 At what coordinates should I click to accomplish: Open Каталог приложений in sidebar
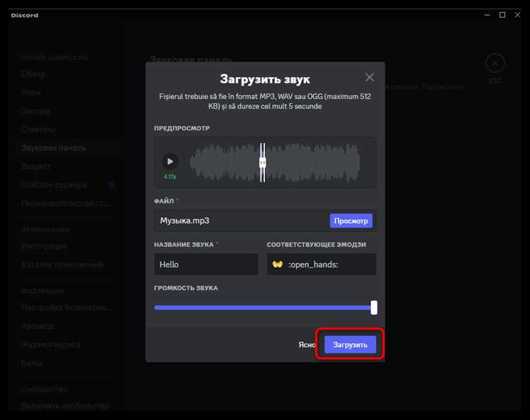62,264
